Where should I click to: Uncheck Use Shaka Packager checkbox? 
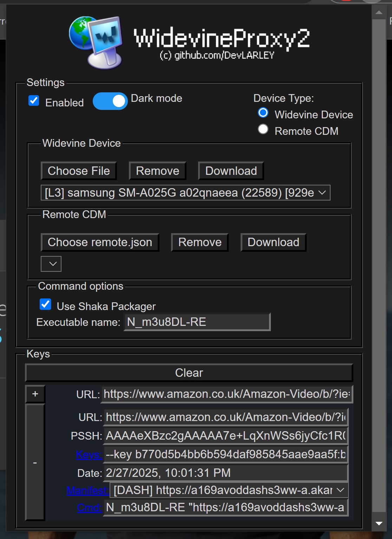pyautogui.click(x=45, y=304)
